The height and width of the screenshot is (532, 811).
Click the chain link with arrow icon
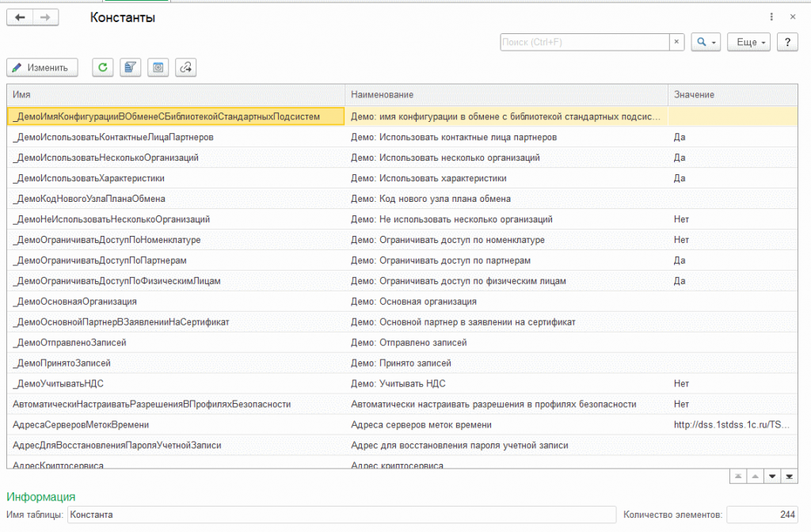click(x=185, y=68)
